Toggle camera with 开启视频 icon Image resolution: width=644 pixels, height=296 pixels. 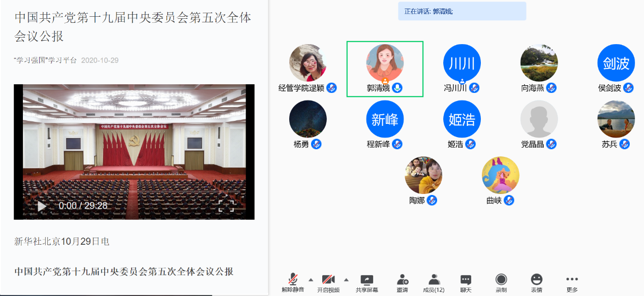click(328, 279)
